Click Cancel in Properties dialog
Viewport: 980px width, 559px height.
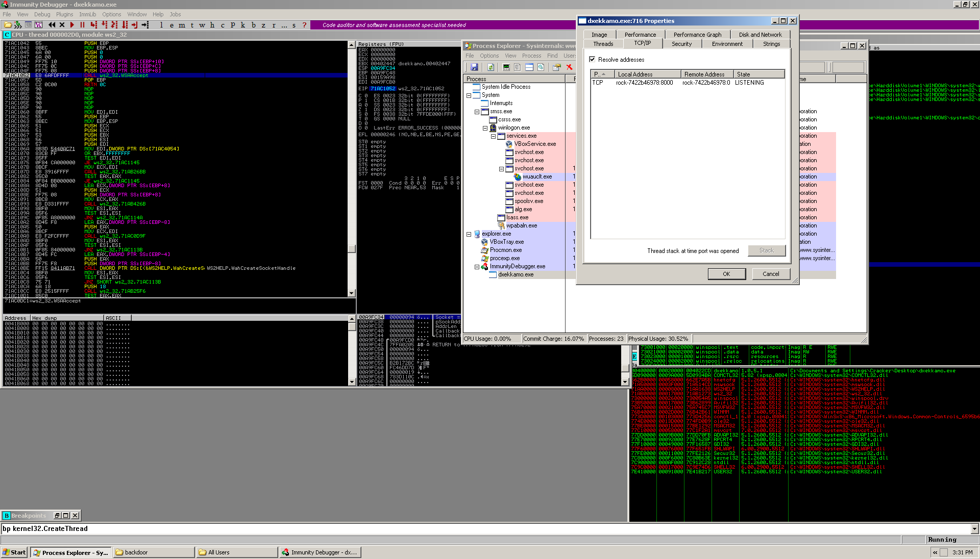pos(771,274)
